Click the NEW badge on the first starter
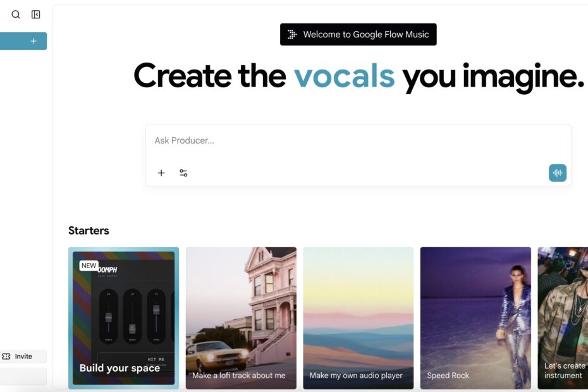Screen dimensions: 588x392 coord(89,266)
